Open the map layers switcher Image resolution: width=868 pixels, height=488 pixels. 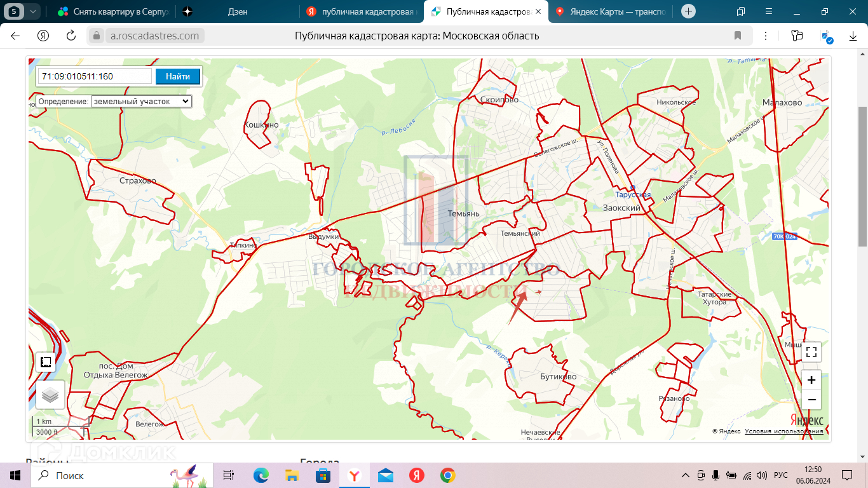[50, 395]
